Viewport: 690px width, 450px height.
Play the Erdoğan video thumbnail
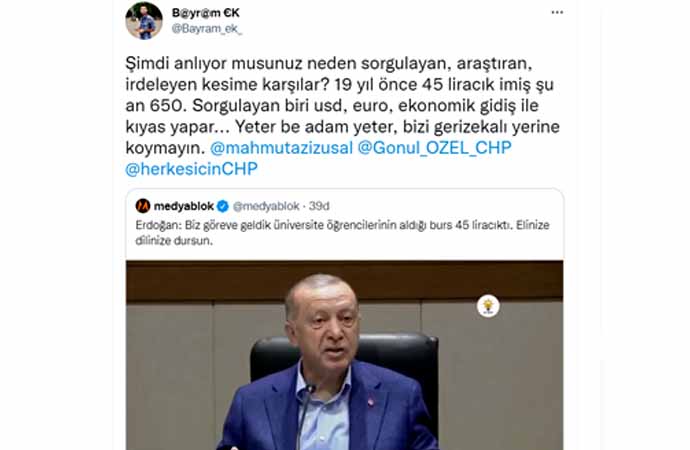point(344,355)
